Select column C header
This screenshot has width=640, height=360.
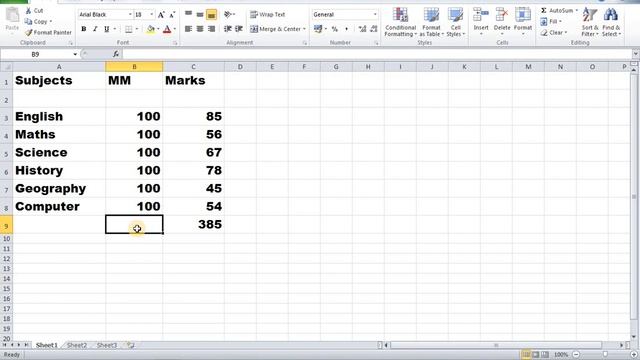193,67
